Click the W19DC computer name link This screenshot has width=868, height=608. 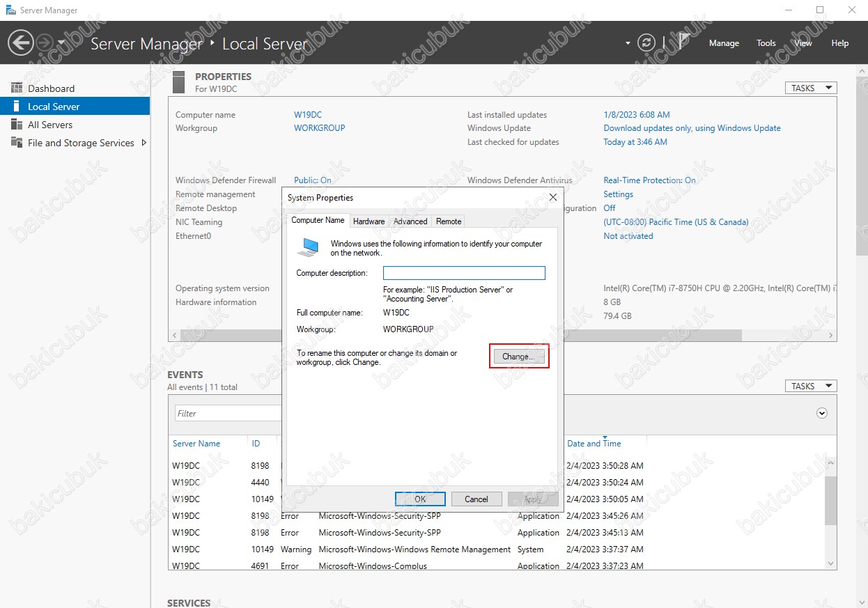(x=308, y=115)
